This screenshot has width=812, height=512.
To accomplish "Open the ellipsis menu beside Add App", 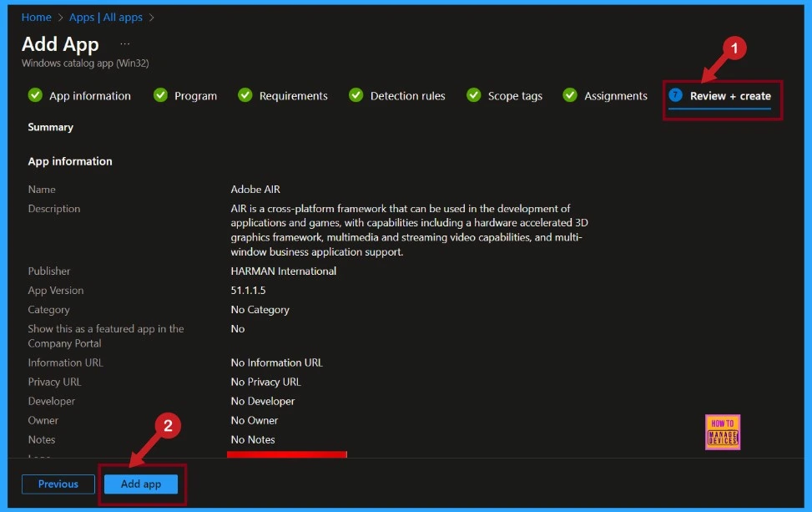I will pos(125,44).
